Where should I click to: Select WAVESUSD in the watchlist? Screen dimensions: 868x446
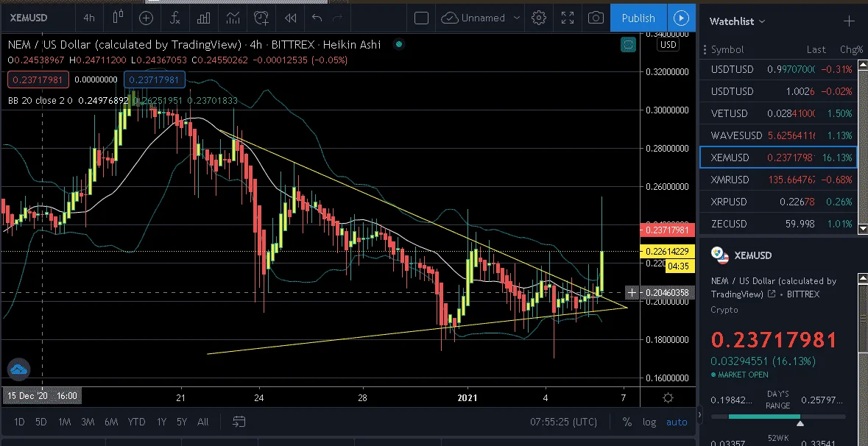click(779, 135)
